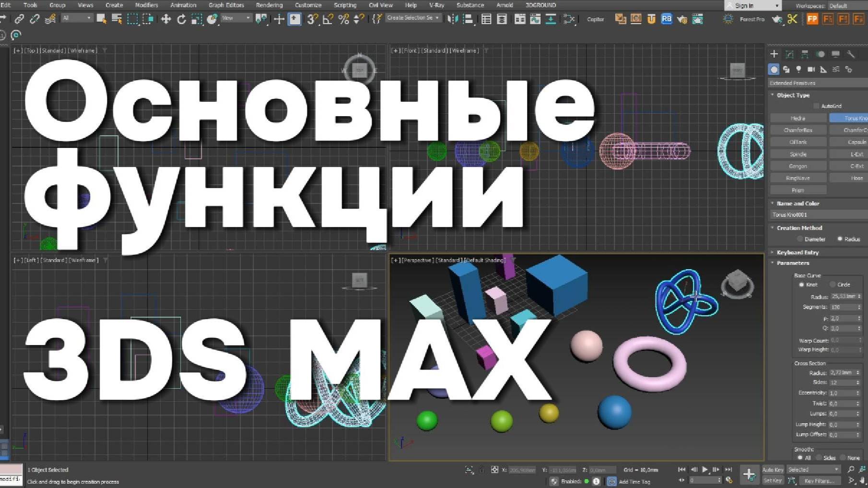
Task: Activate Bind to Space Warp tool
Action: click(50, 19)
